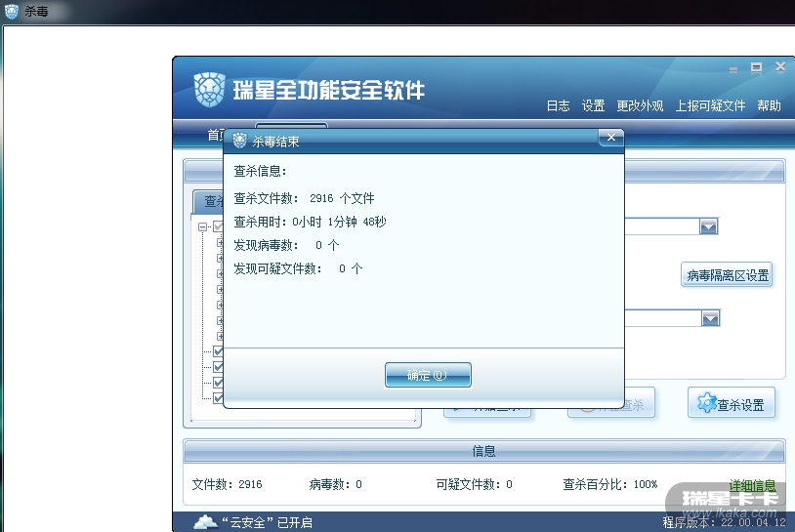Click the gear icon on the 查杀设置 button
Screen dimensions: 795x532
707,403
